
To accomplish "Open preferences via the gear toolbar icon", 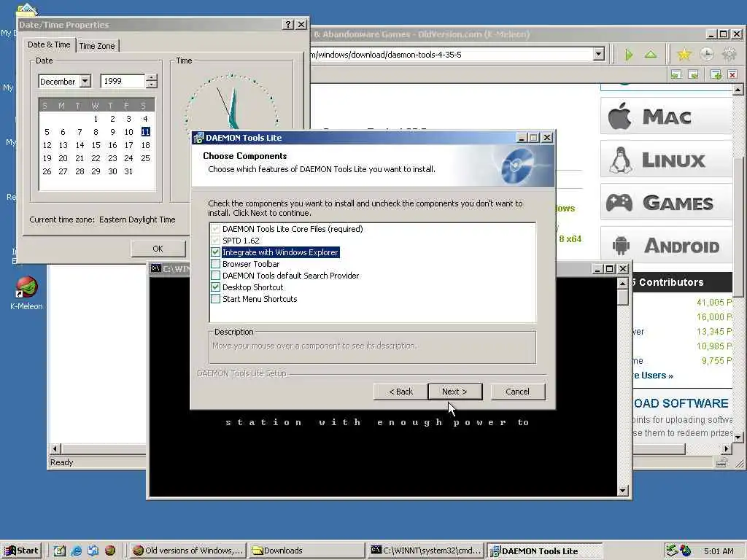I will [x=729, y=54].
